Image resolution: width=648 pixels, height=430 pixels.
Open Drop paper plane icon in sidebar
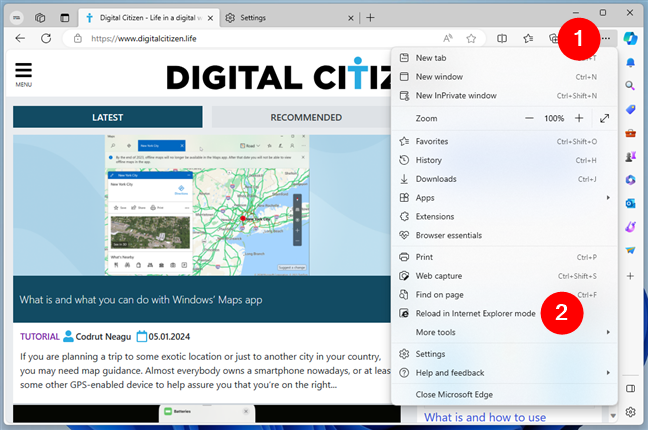click(630, 251)
